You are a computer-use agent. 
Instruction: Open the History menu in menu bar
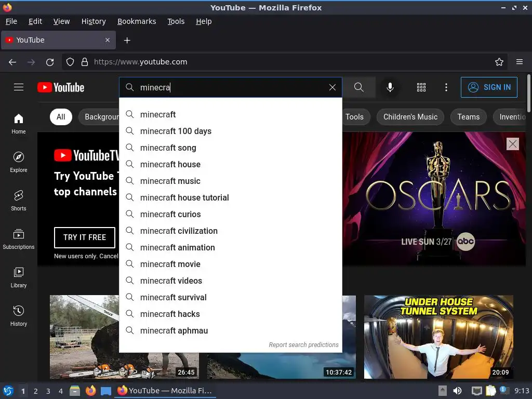tap(94, 21)
